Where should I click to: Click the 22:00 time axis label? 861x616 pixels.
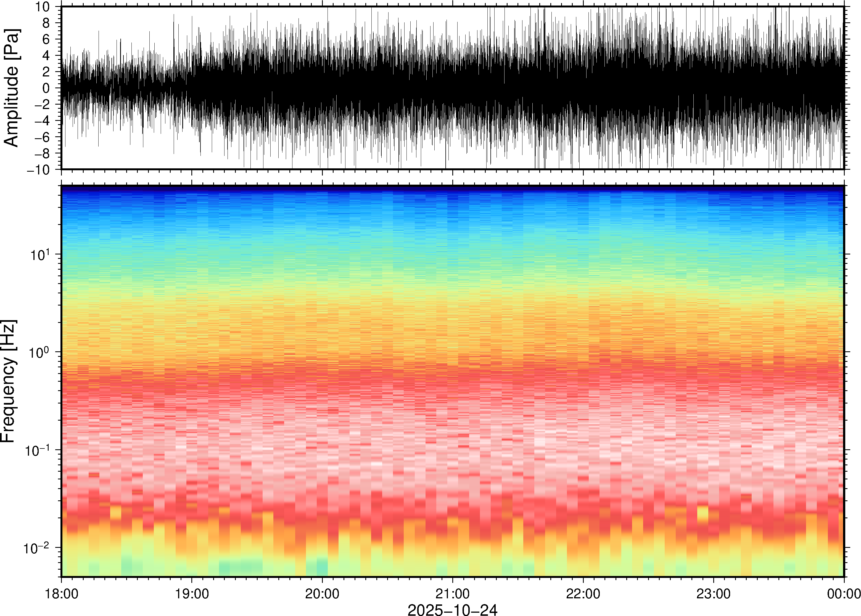[x=583, y=593]
